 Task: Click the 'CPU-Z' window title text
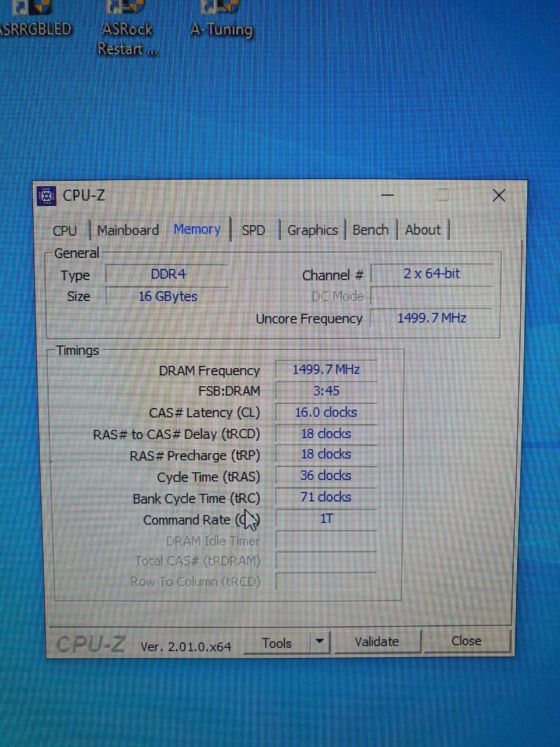tap(84, 196)
